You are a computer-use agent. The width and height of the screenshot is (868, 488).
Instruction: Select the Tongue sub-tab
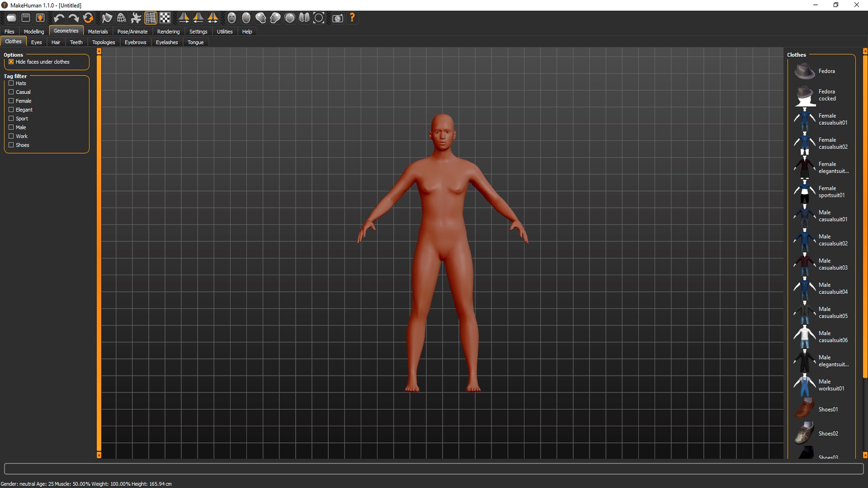tap(195, 42)
